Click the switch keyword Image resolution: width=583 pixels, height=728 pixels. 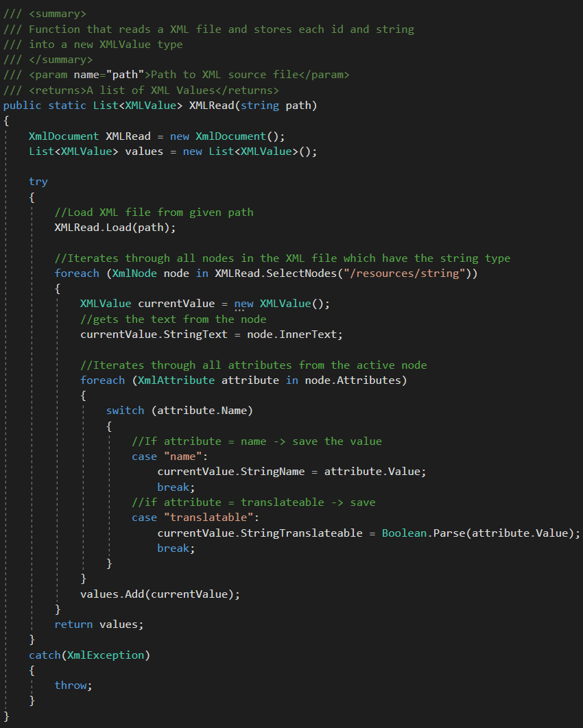tap(125, 411)
